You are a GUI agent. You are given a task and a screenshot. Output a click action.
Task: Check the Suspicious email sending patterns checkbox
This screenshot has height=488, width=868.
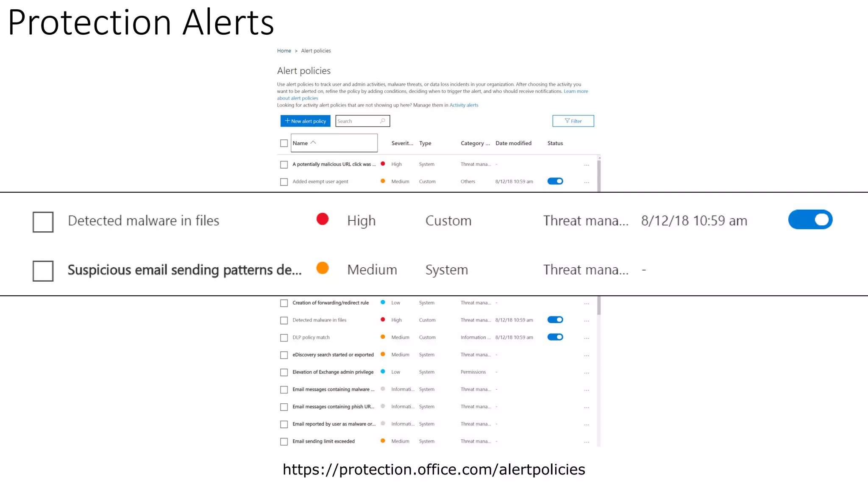pyautogui.click(x=43, y=271)
